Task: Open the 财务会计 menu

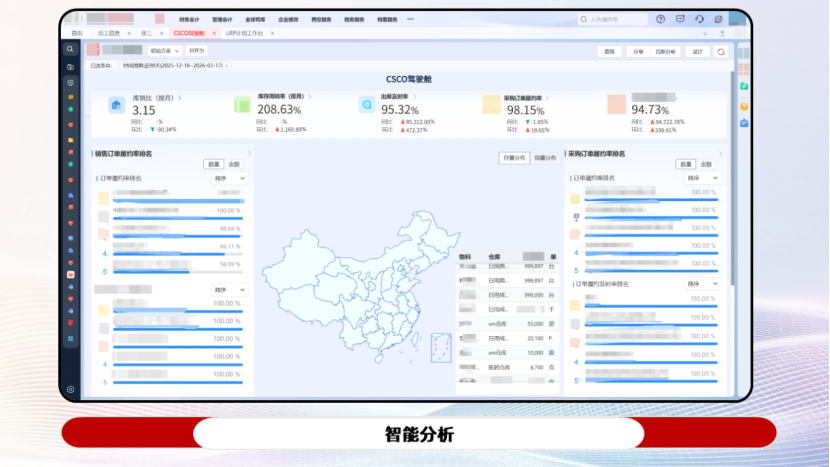Action: point(188,19)
